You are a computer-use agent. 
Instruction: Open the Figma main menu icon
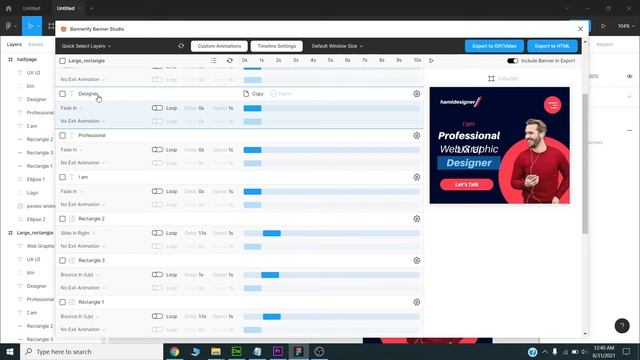pos(11,26)
